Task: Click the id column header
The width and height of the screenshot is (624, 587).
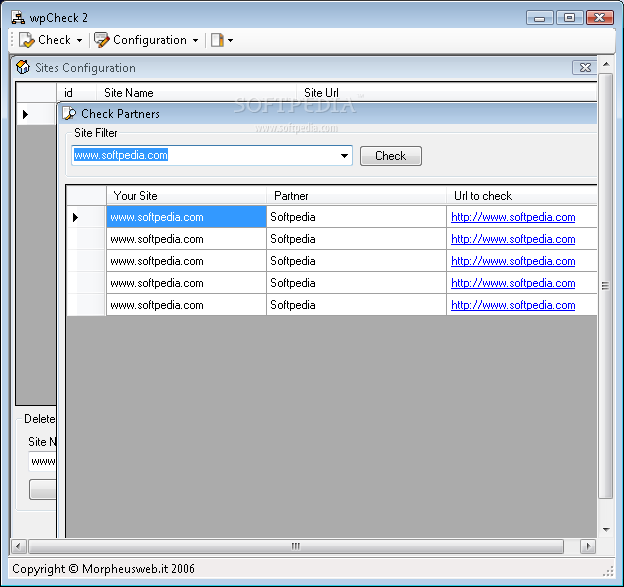Action: pos(76,92)
